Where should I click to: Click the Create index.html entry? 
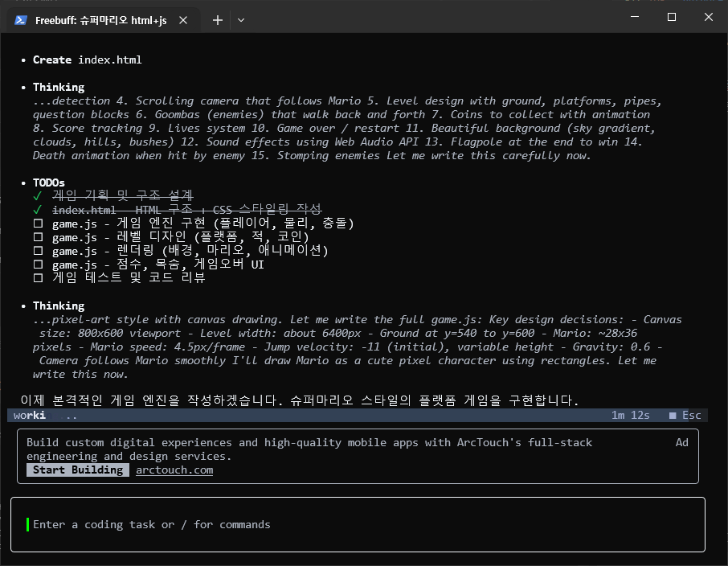88,60
